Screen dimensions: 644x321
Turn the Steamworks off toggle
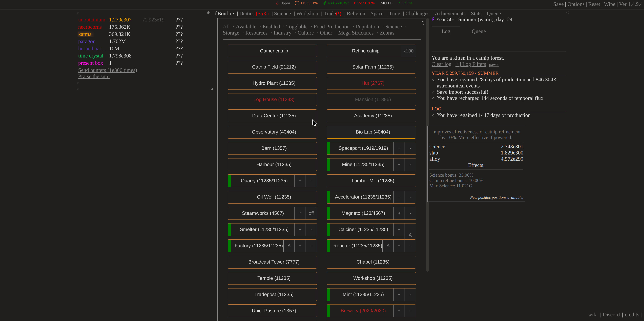click(x=311, y=213)
